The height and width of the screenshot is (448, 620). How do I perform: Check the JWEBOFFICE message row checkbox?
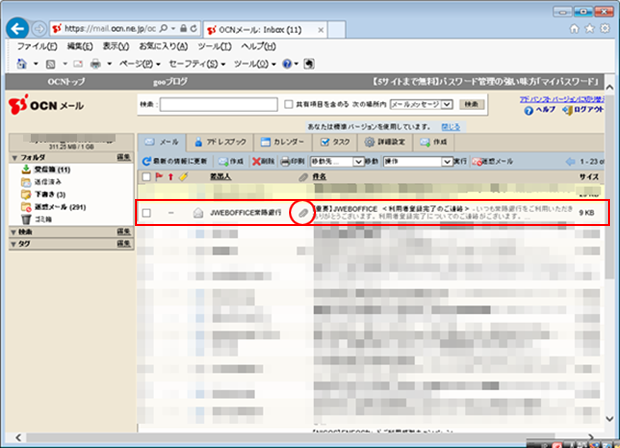tap(146, 213)
